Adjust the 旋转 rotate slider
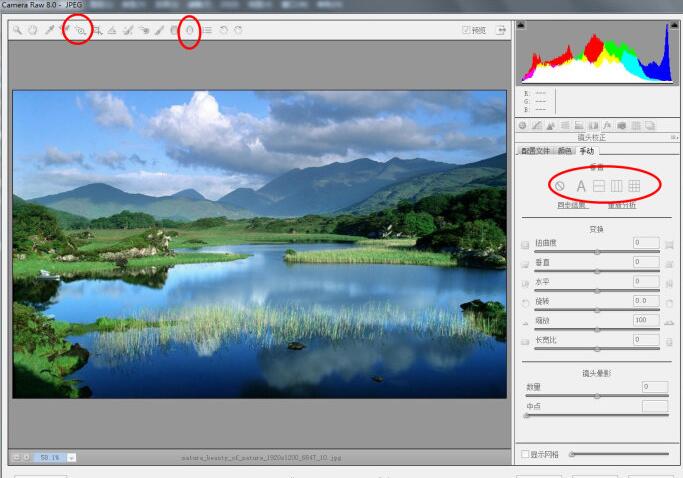The width and height of the screenshot is (683, 478). (597, 310)
